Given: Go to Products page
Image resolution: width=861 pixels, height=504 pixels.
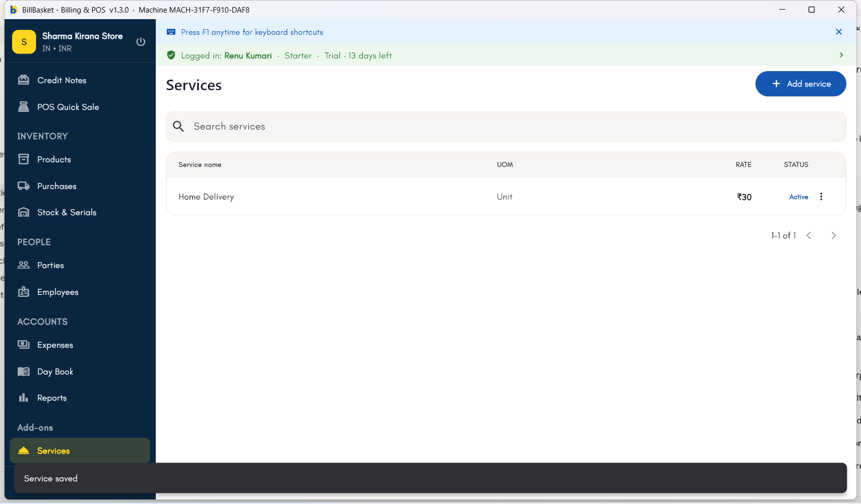Looking at the screenshot, I should tap(80, 159).
